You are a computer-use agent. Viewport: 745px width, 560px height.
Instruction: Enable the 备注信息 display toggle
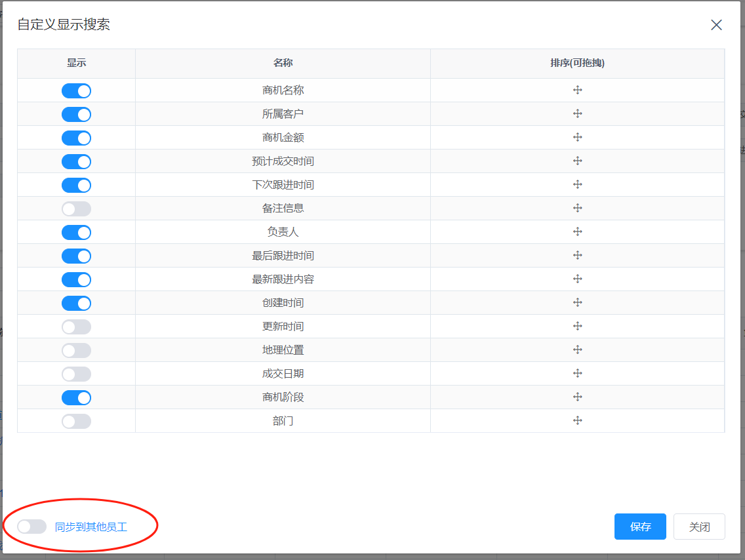[x=76, y=209]
